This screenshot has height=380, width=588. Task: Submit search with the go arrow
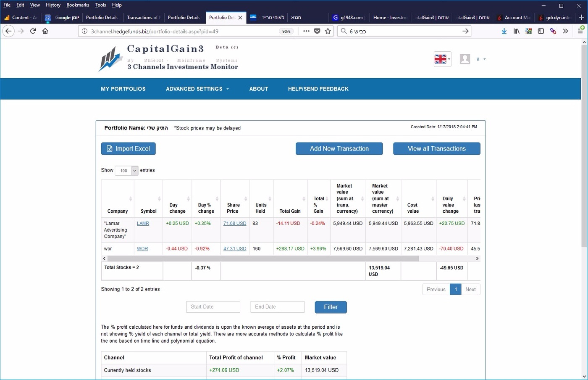point(465,31)
